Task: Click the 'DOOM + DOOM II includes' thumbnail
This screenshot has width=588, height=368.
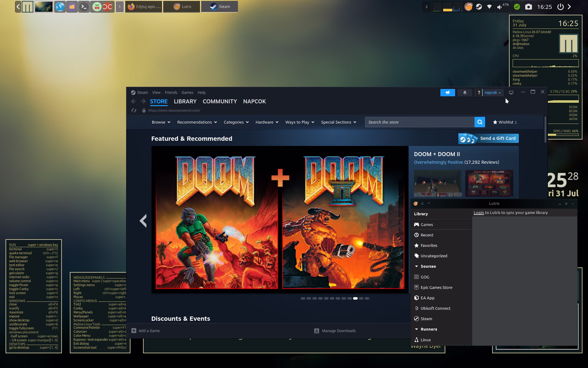Action: click(489, 183)
